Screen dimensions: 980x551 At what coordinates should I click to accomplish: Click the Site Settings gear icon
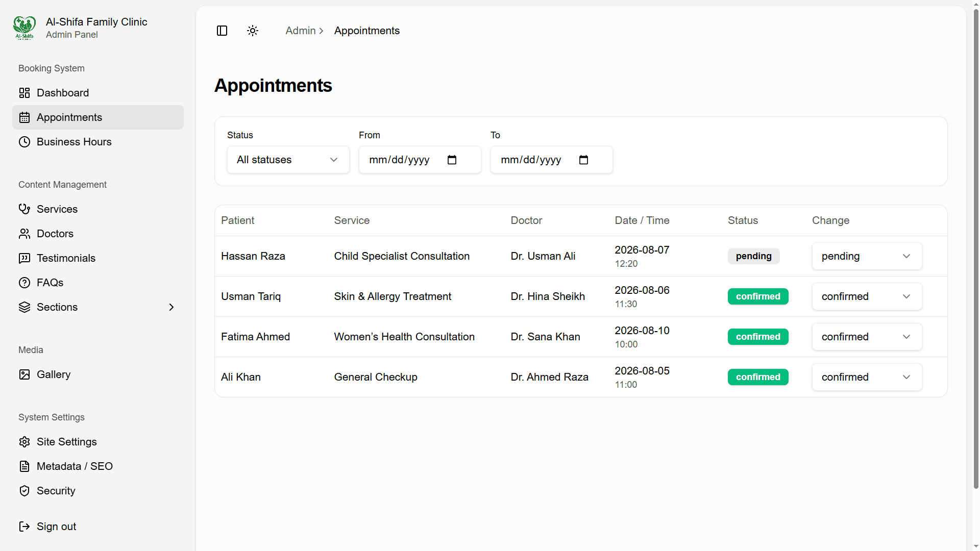tap(24, 442)
